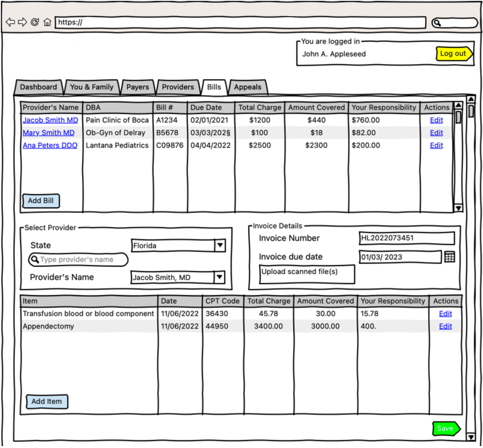Screen dimensions: 483x448
Task: Open the Jacob Smith MD provider link
Action: pos(50,120)
